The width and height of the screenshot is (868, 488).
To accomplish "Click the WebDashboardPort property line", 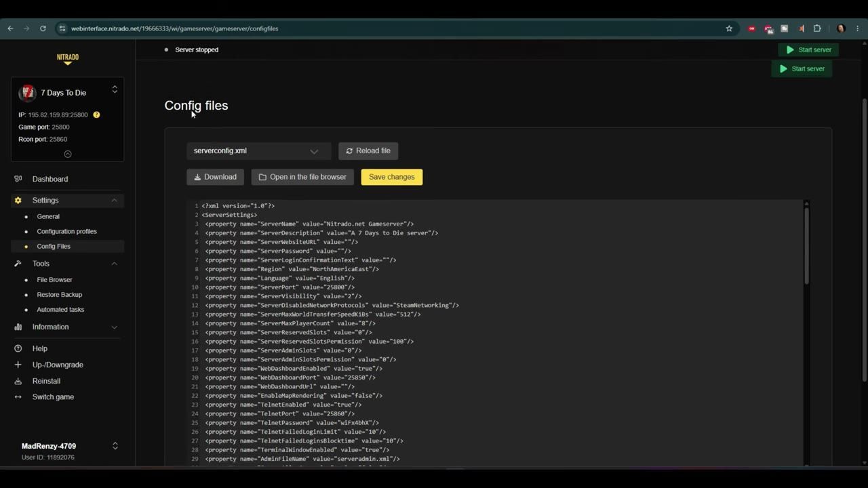I will [290, 378].
